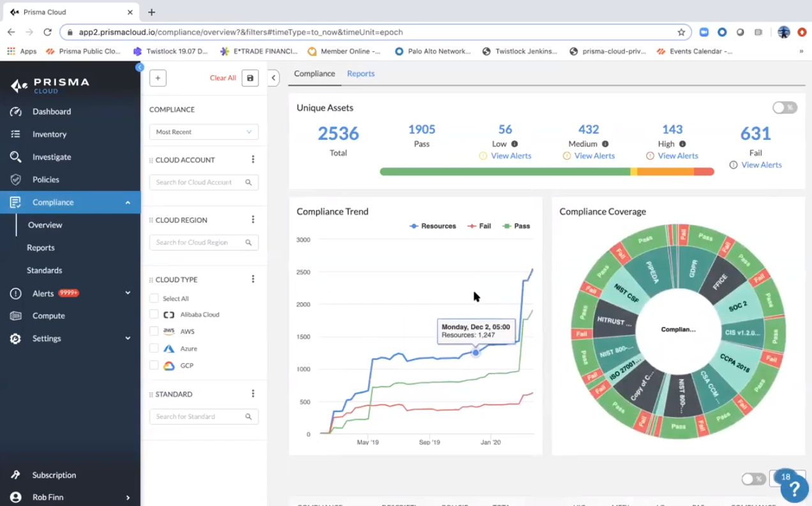The height and width of the screenshot is (506, 812).
Task: Click the add filter plus button
Action: click(158, 78)
